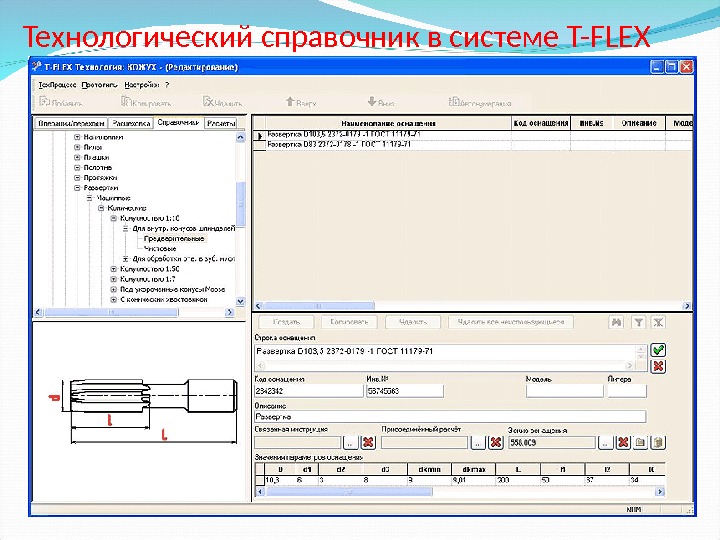Click the Удалить icon in the top toolbar
The image size is (720, 540).
pyautogui.click(x=208, y=101)
